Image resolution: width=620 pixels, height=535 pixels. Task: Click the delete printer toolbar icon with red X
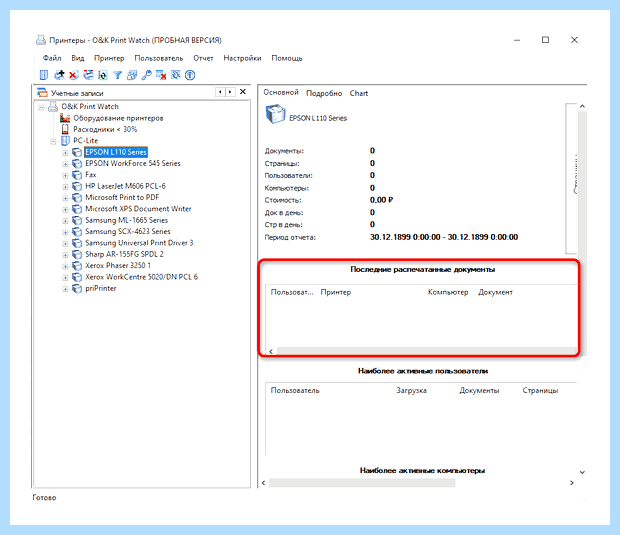pos(74,75)
